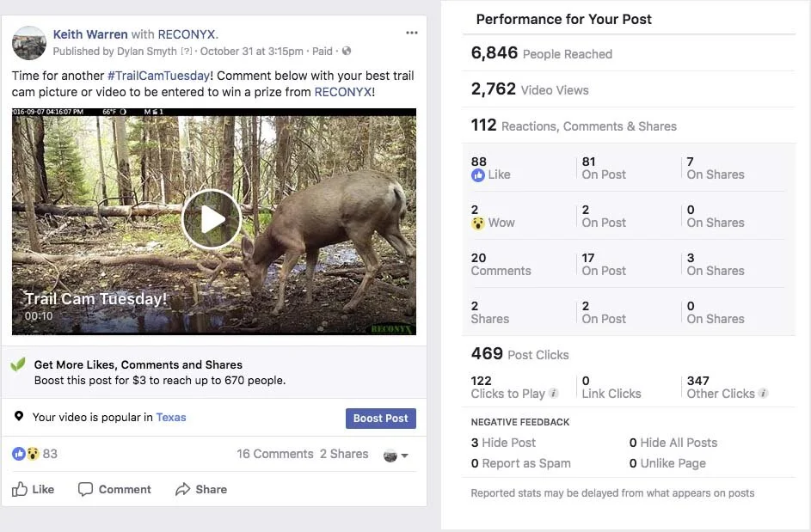The width and height of the screenshot is (811, 532).
Task: Select the 3 On Shares comments value
Action: tap(716, 264)
